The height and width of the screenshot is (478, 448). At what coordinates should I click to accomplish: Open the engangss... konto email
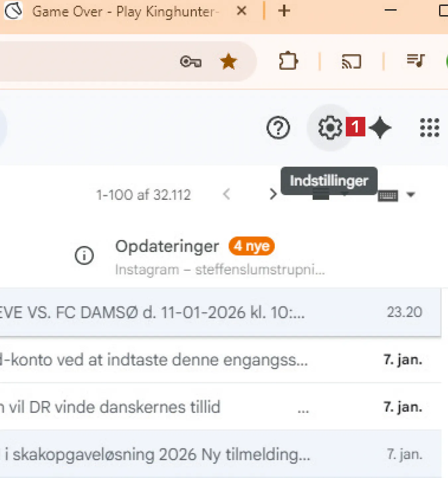coord(220,360)
